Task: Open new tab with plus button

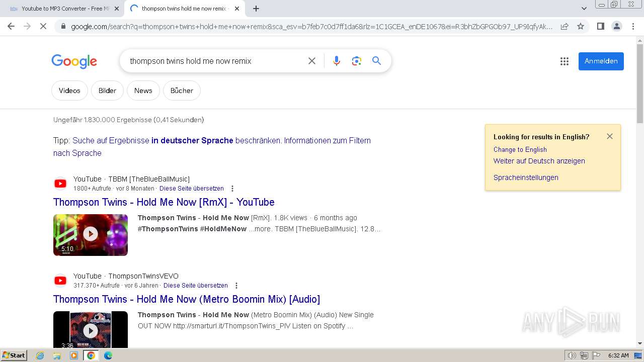Action: click(256, 9)
